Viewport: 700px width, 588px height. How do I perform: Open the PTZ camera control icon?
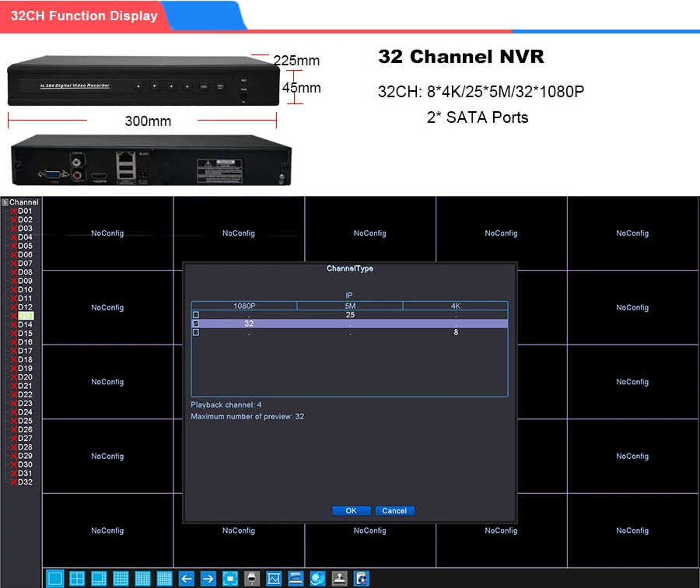[x=252, y=579]
